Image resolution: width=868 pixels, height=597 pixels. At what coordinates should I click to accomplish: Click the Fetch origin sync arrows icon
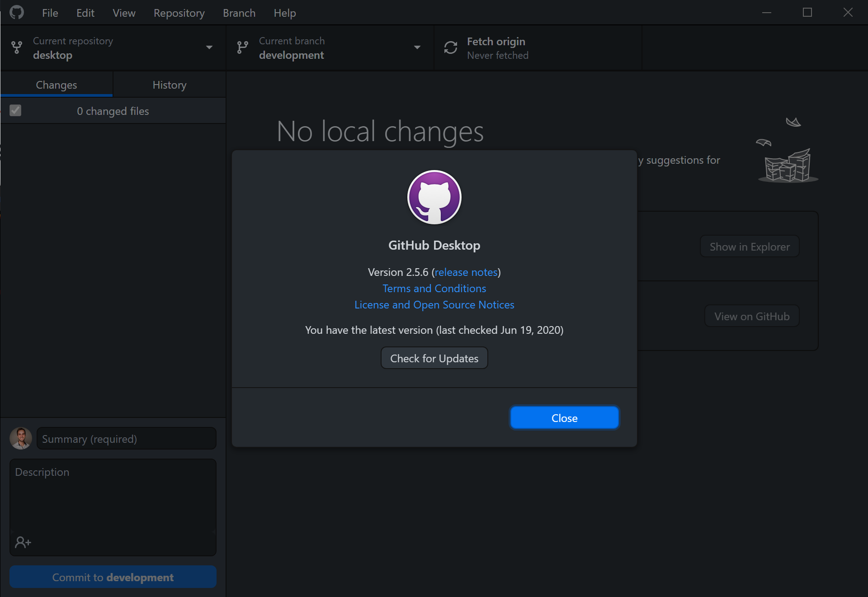tap(451, 47)
